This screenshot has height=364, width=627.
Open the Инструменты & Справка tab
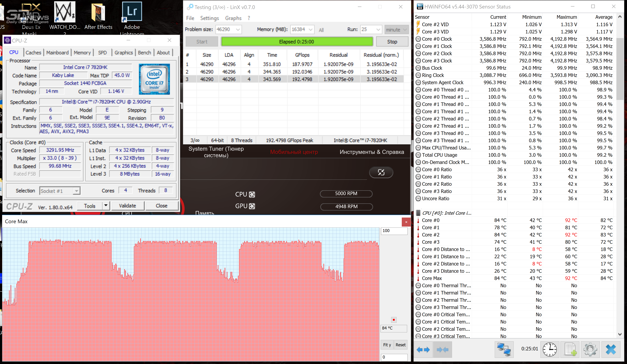372,152
